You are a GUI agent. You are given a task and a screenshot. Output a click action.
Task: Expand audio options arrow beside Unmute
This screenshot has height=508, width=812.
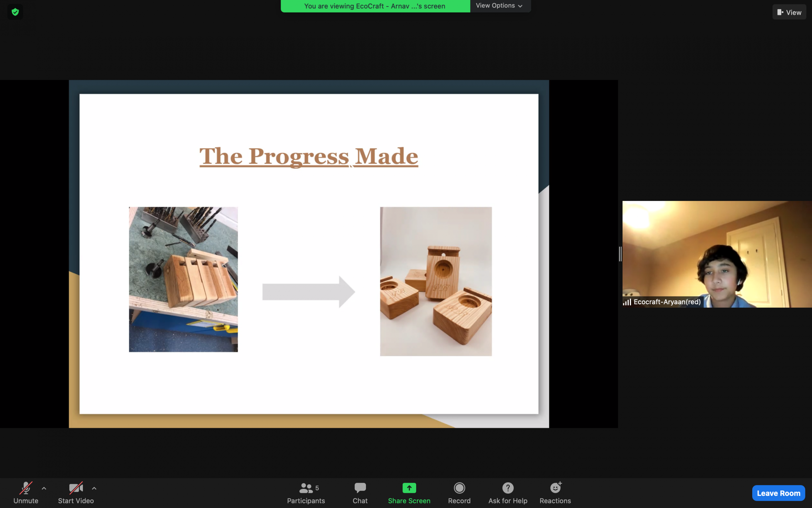point(44,488)
